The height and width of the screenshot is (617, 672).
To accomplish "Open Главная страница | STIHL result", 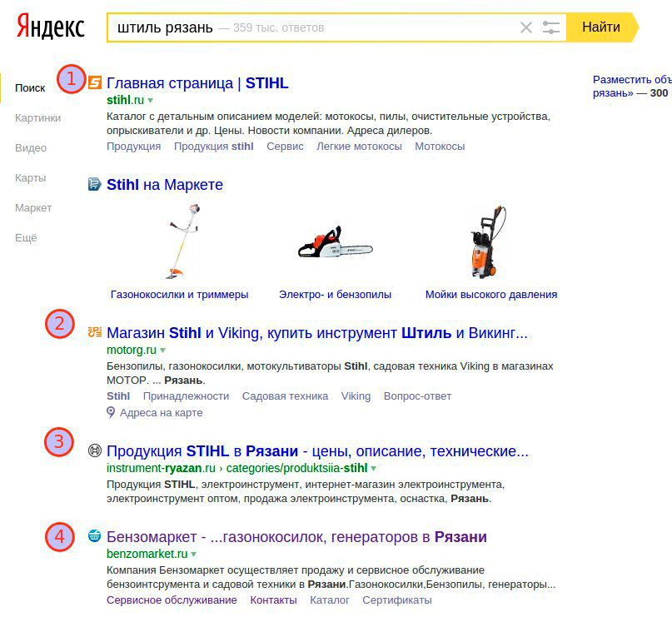I will tap(197, 82).
